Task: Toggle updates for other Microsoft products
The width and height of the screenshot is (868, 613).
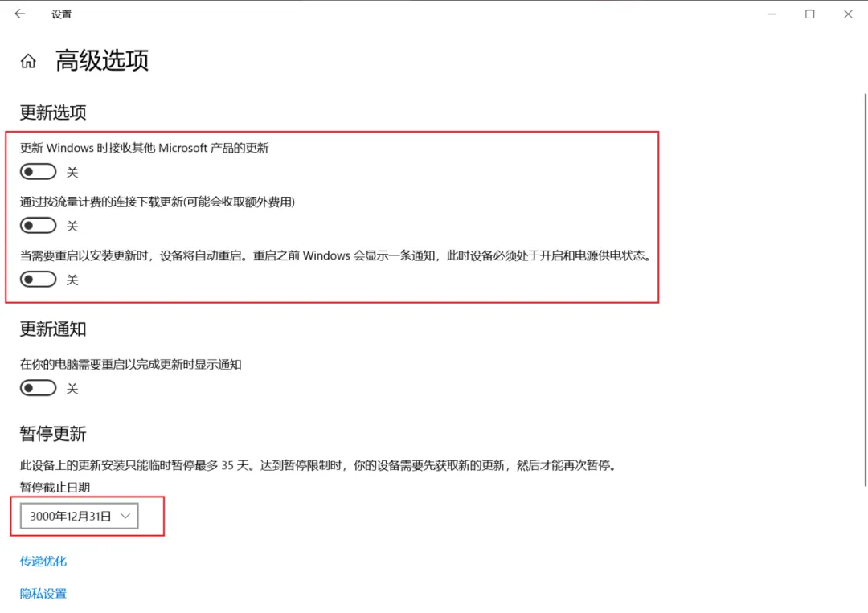Action: pyautogui.click(x=39, y=171)
